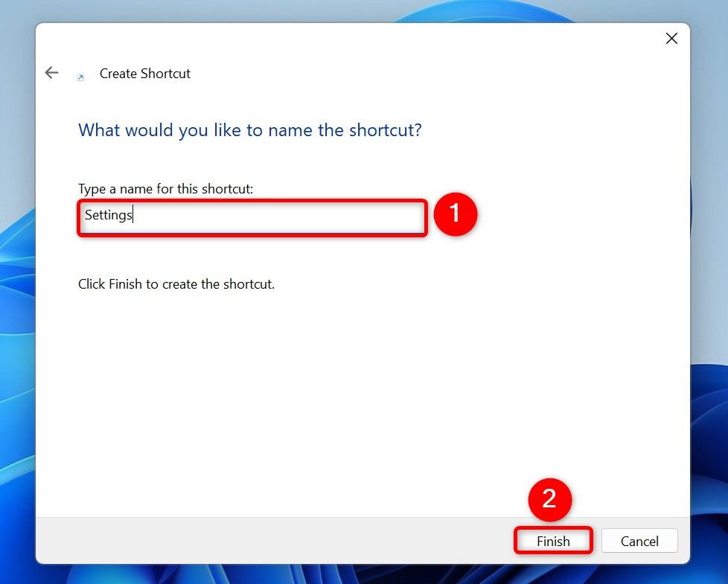Click the 'What would you like to name' heading
This screenshot has height=584, width=728.
[250, 130]
